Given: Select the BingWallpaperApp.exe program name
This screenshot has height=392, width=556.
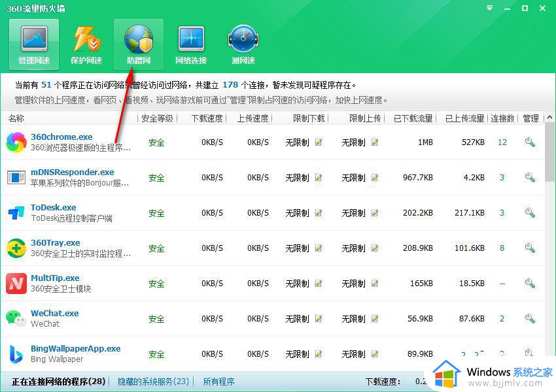Looking at the screenshot, I should tap(75, 348).
